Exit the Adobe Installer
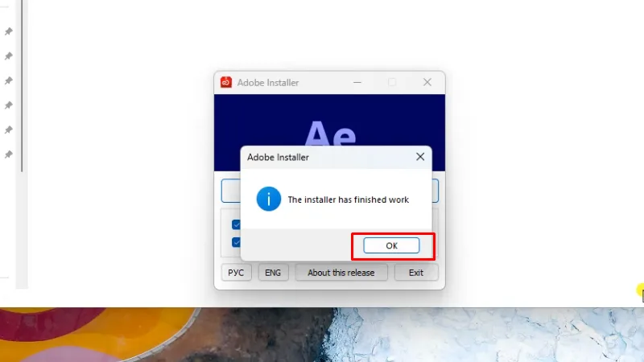Viewport: 644px width, 362px height. [x=416, y=273]
